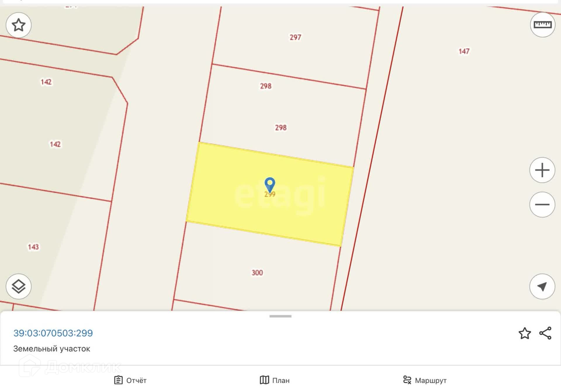Expand the bottom sheet drag handle
Image resolution: width=561 pixels, height=392 pixels.
[280, 316]
